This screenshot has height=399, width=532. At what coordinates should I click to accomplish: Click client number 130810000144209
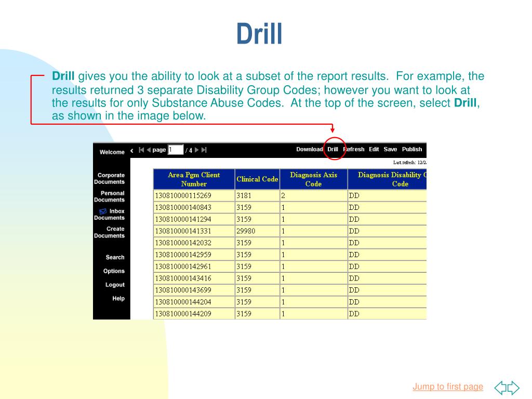pyautogui.click(x=183, y=314)
